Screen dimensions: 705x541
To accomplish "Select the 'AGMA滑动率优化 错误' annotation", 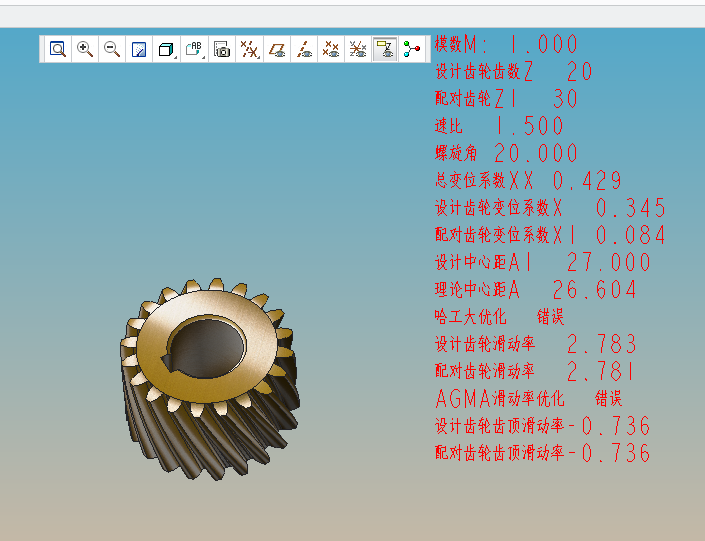I will coord(529,398).
